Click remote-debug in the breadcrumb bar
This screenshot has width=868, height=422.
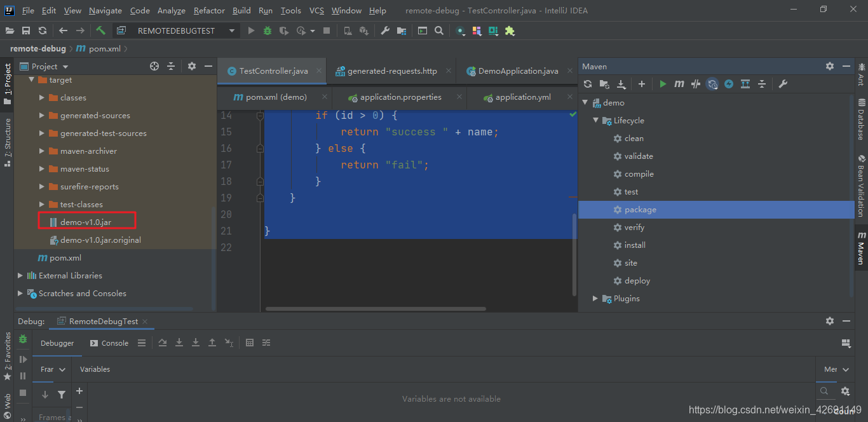37,49
